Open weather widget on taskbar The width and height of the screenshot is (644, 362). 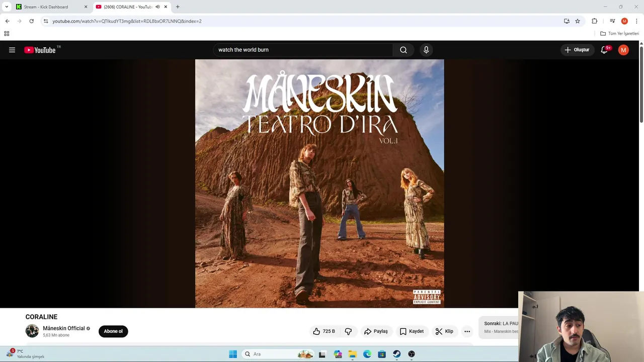pos(25,354)
